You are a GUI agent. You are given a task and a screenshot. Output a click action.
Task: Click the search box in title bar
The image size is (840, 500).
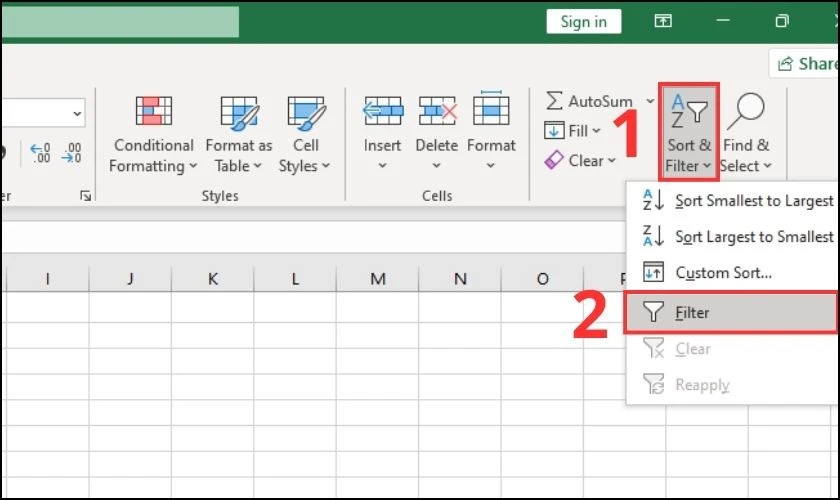click(121, 22)
